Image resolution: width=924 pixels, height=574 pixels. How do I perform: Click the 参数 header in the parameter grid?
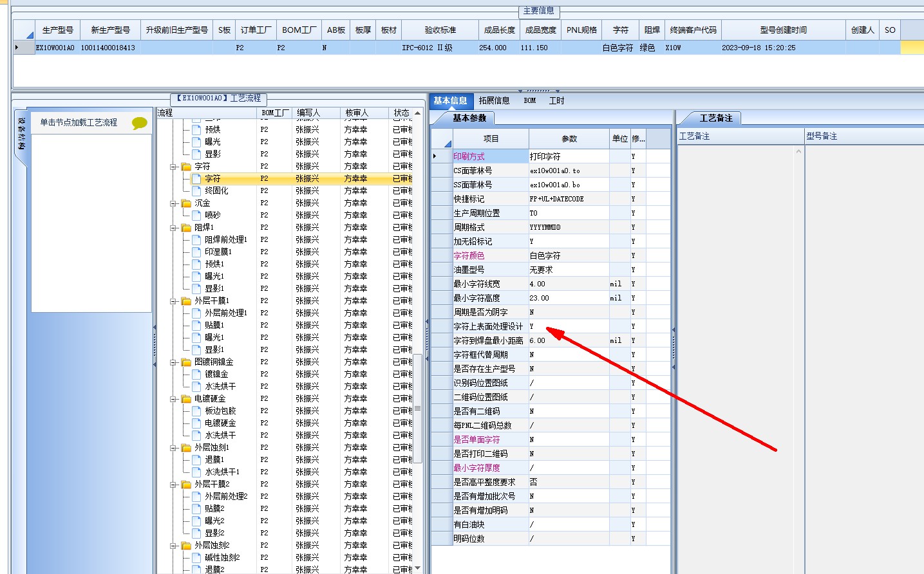click(x=569, y=139)
